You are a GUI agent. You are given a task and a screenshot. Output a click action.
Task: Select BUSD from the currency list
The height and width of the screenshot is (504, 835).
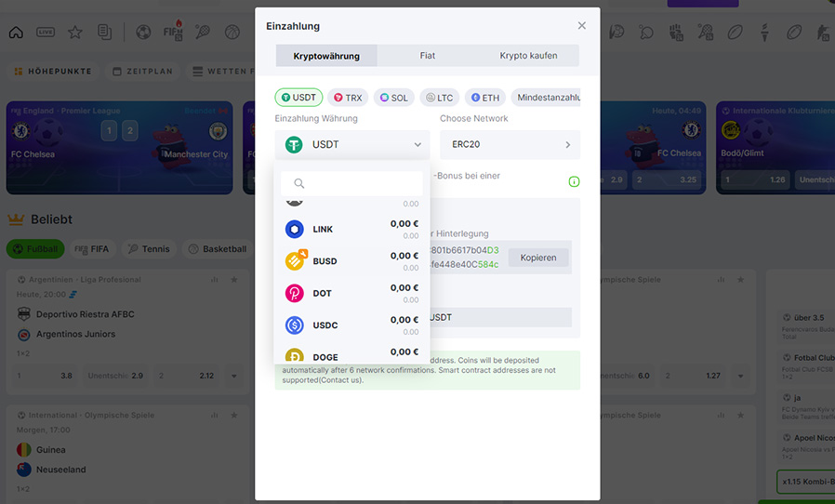(x=351, y=261)
